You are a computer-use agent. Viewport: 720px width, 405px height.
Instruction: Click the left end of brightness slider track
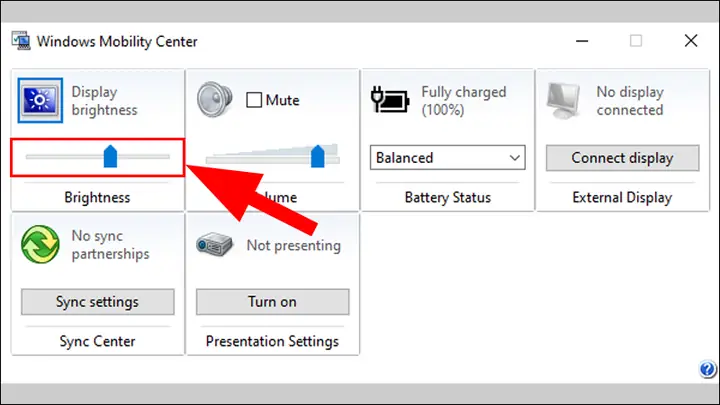[x=28, y=157]
